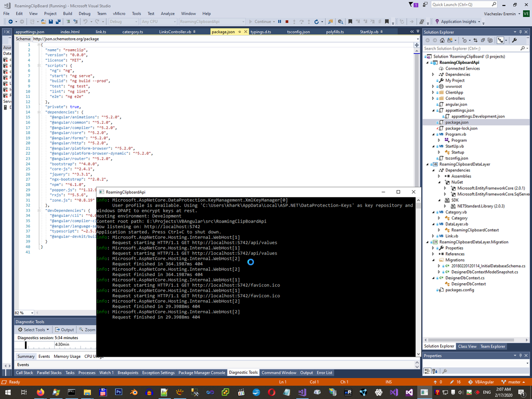Switch to the StartUp.vb tab
Image resolution: width=532 pixels, height=399 pixels.
point(372,32)
